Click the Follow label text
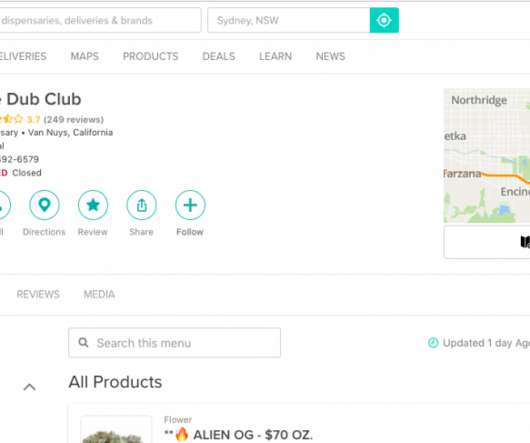 tap(190, 232)
